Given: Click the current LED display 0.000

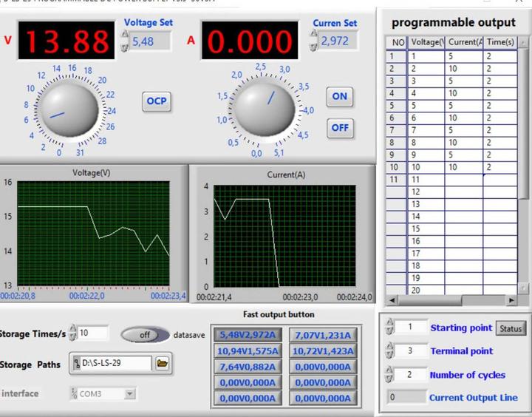Looking at the screenshot, I should click(x=250, y=41).
